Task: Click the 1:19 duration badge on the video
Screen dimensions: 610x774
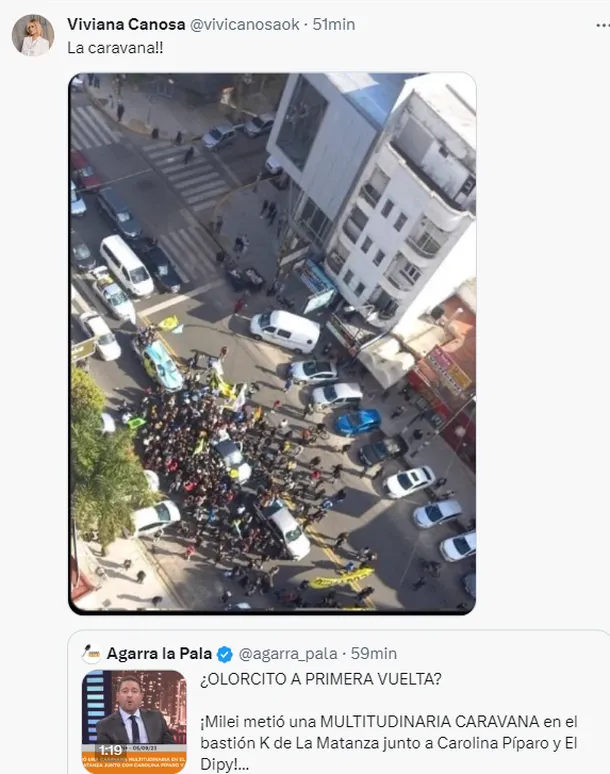Action: (x=110, y=750)
